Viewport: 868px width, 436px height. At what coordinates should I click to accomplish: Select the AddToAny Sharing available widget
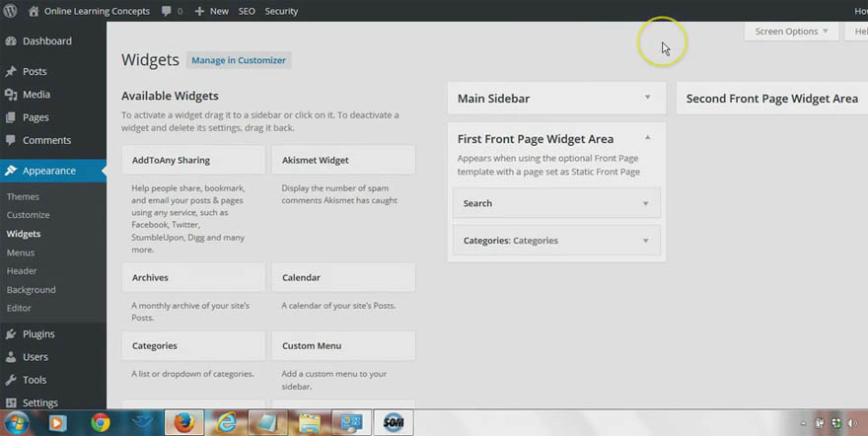(193, 160)
